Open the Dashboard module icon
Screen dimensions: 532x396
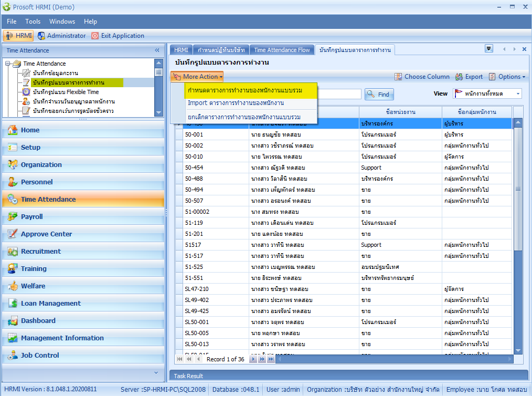pyautogui.click(x=13, y=320)
